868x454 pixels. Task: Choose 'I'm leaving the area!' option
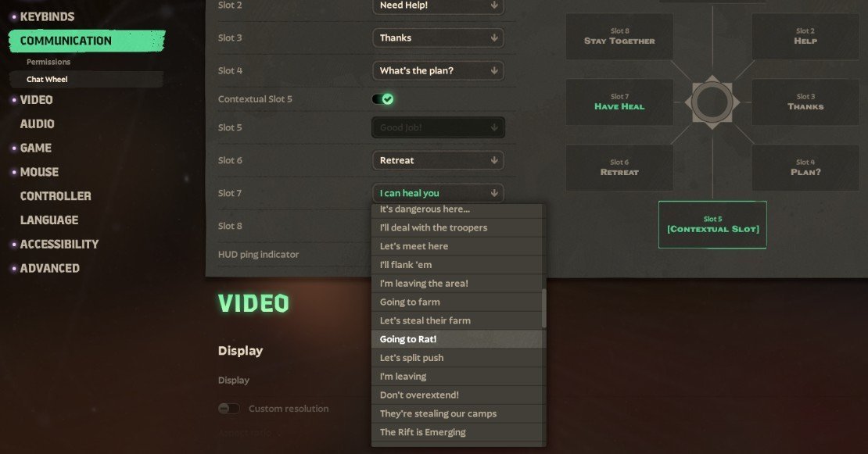(x=457, y=284)
